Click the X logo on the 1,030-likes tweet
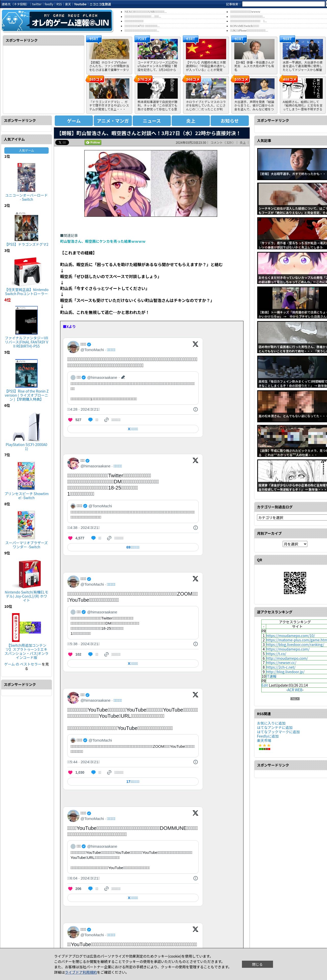 point(195,695)
